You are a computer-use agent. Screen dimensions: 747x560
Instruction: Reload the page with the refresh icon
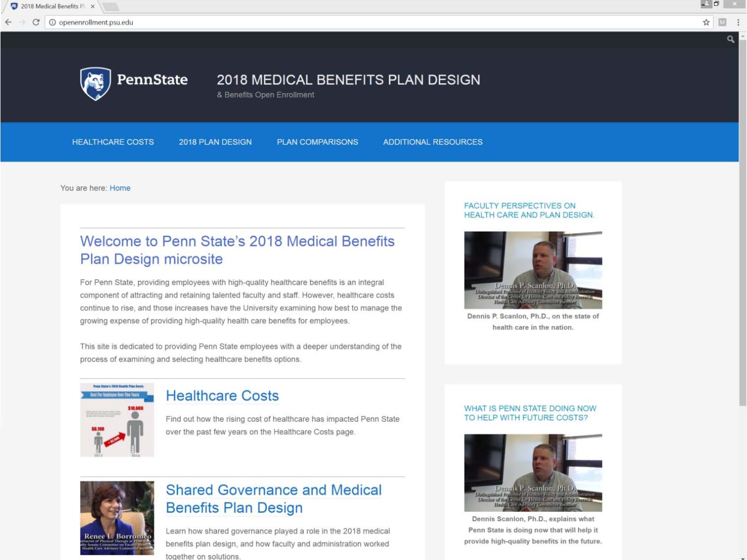[x=36, y=22]
